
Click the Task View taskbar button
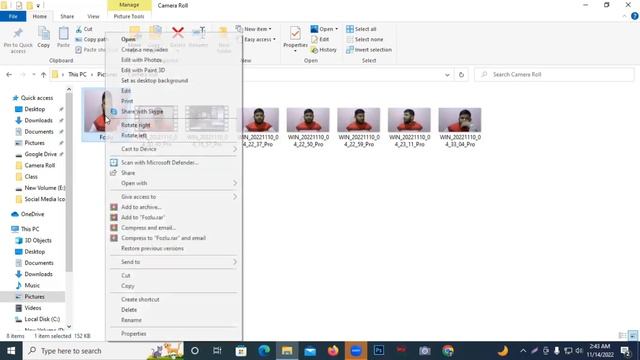217,351
